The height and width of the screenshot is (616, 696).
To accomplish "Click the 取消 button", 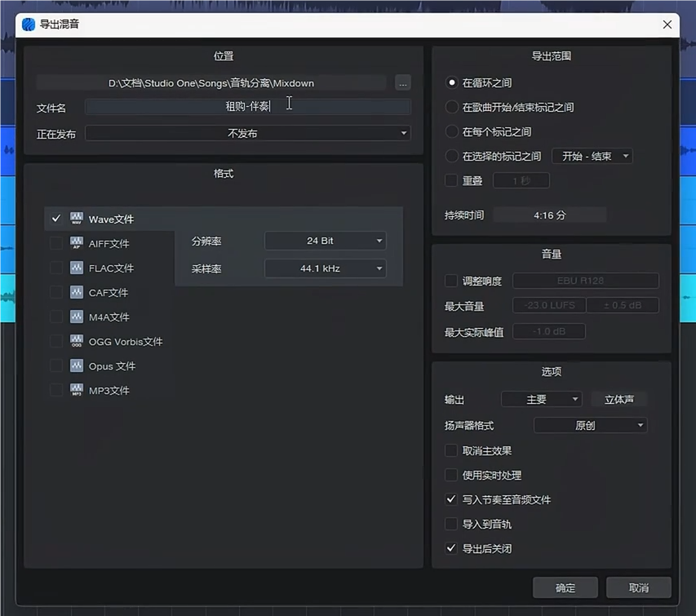I will (x=638, y=587).
